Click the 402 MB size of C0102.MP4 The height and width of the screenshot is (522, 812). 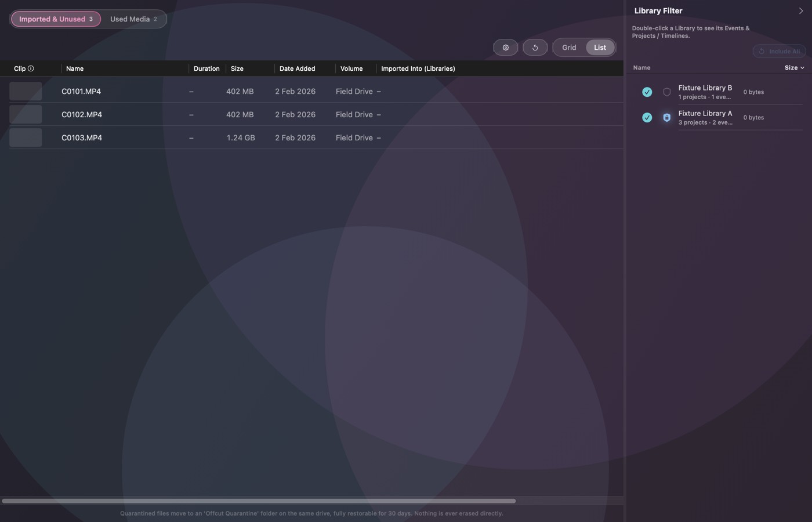pos(240,115)
